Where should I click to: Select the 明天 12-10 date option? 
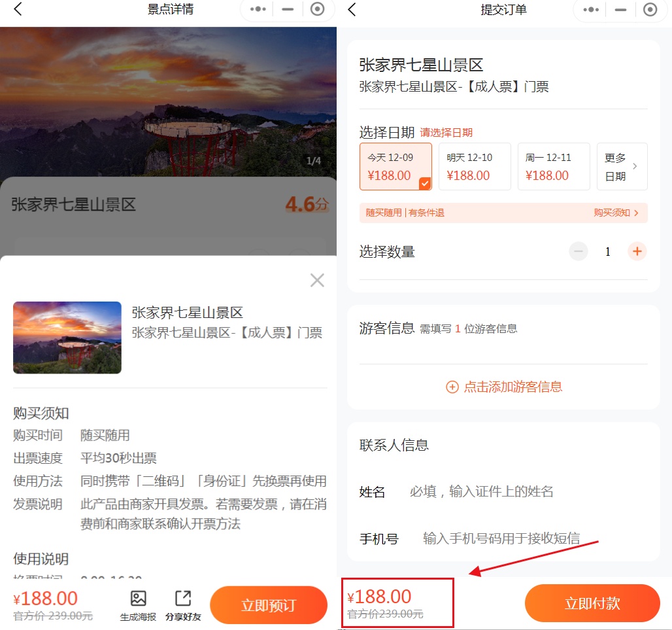[x=475, y=167]
